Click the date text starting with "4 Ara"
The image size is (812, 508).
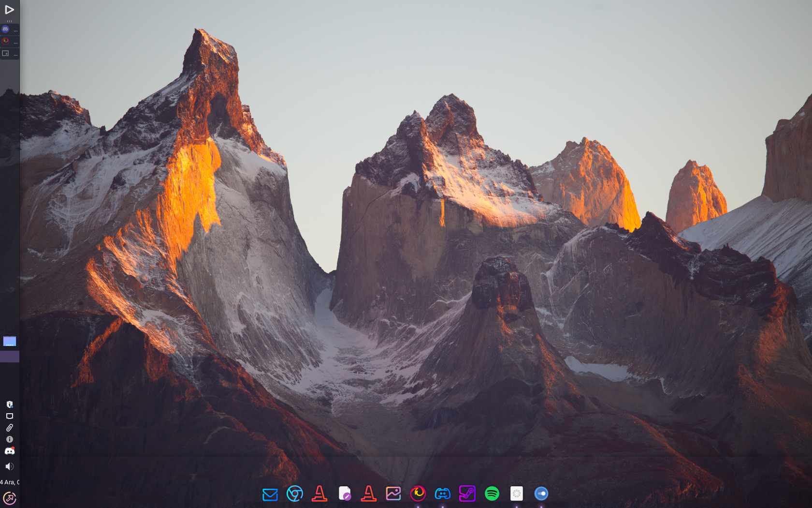click(x=10, y=482)
